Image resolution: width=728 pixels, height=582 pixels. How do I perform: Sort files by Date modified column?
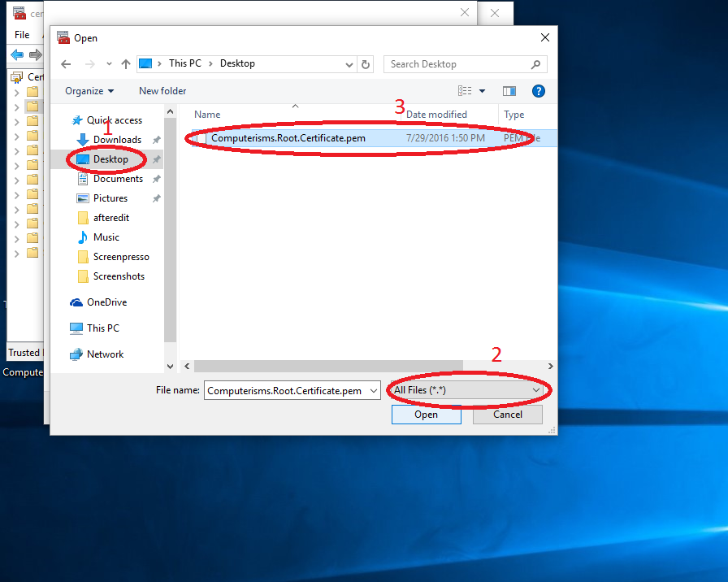tap(436, 115)
